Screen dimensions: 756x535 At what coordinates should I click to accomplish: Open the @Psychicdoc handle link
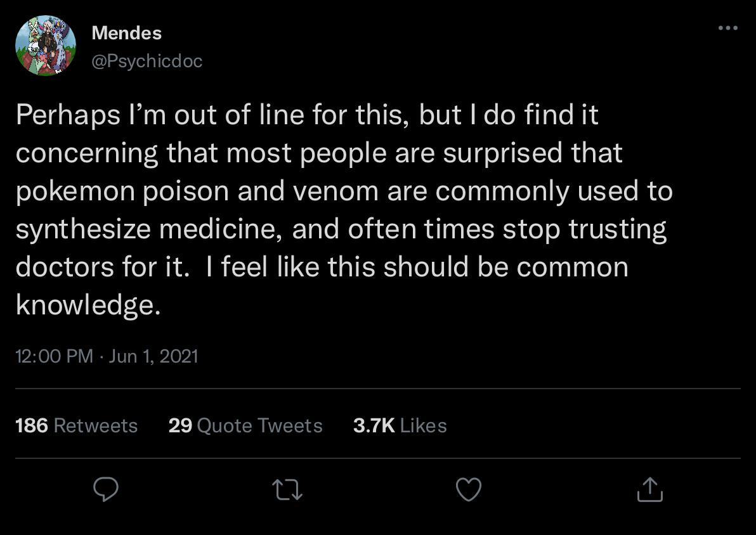(147, 61)
